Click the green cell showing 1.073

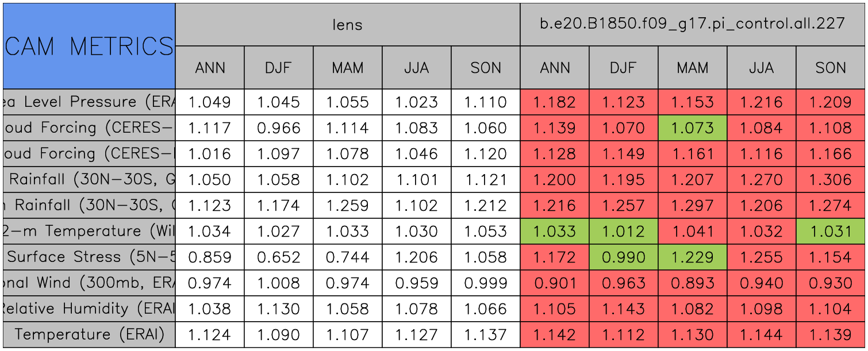pos(693,128)
